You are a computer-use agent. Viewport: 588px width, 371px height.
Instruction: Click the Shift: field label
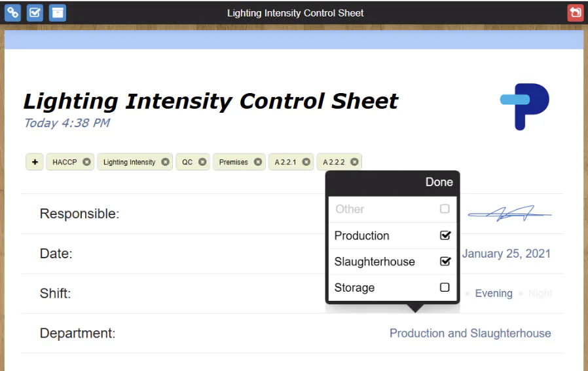pos(55,293)
